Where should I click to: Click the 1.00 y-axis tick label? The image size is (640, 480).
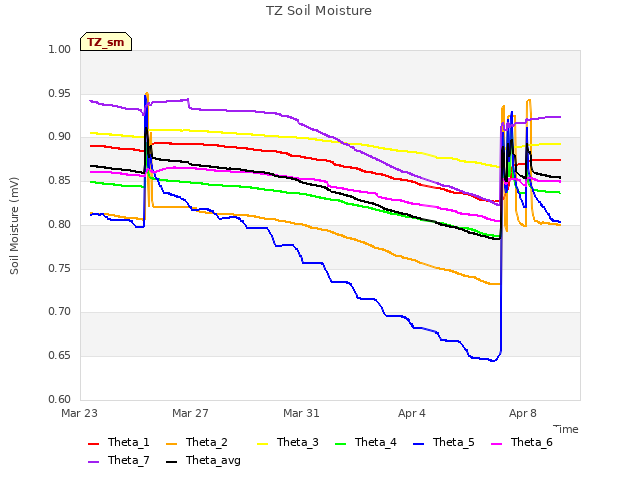60,49
